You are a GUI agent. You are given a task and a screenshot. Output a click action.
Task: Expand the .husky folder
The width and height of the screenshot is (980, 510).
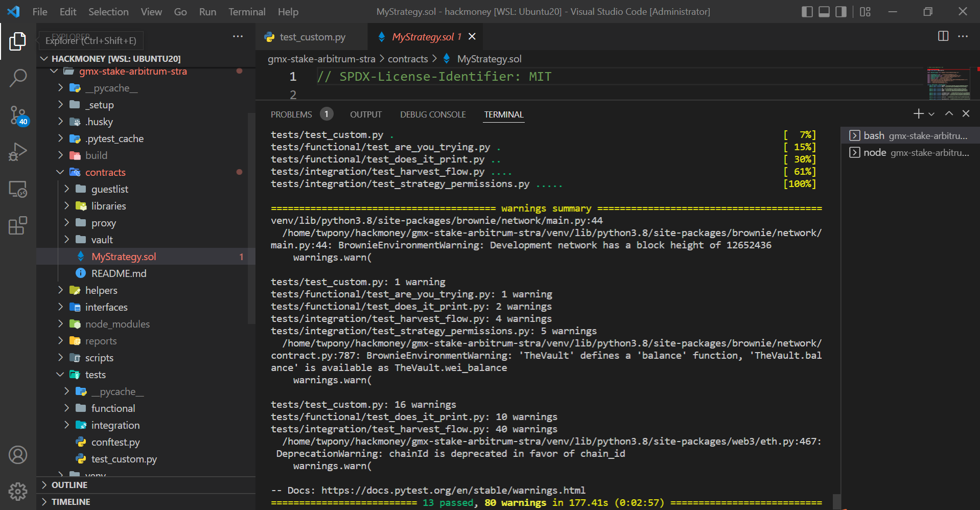[146, 122]
